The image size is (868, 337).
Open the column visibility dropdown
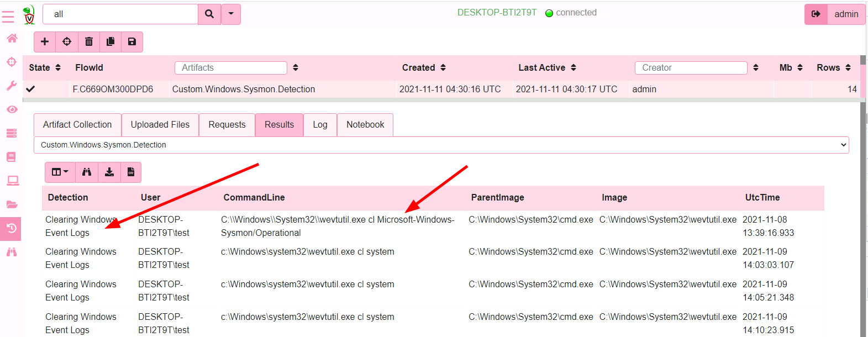(x=60, y=172)
